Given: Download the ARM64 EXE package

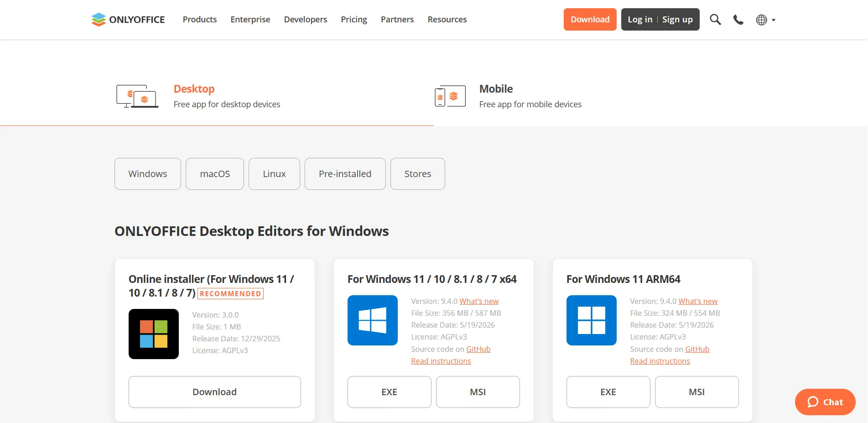Looking at the screenshot, I should click(x=608, y=392).
